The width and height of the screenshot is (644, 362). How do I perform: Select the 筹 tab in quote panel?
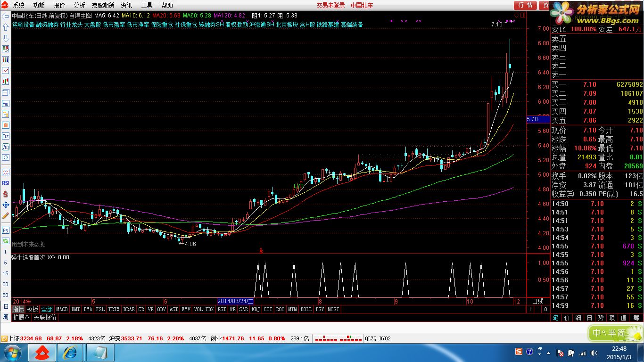point(635,318)
